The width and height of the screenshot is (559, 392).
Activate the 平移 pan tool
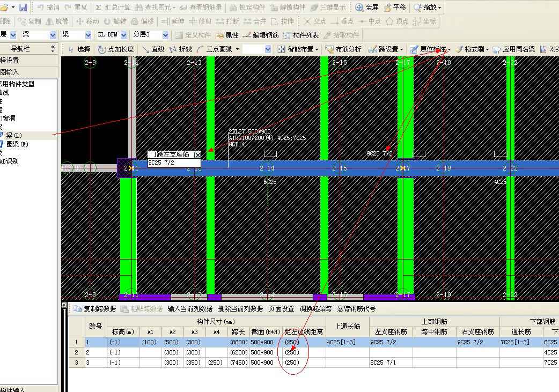coord(395,7)
